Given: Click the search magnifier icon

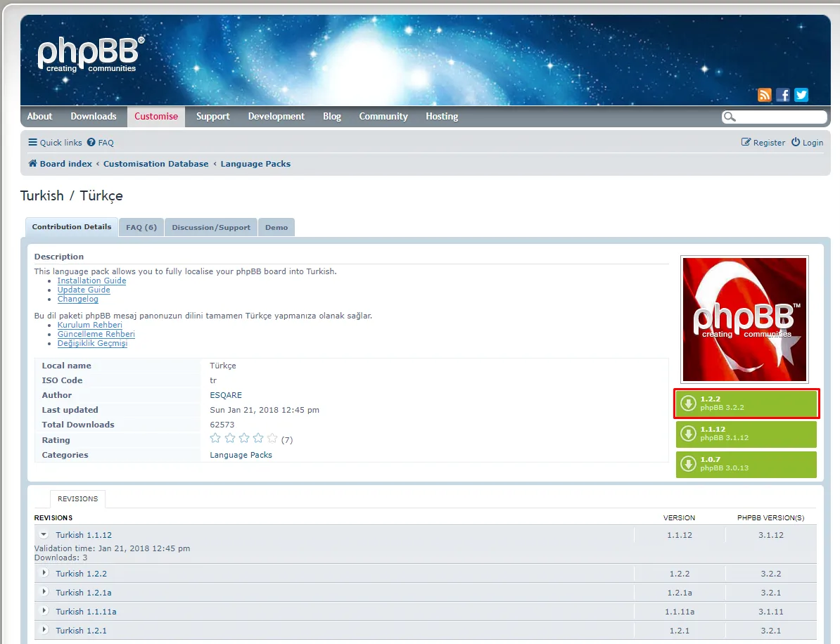Looking at the screenshot, I should point(729,117).
